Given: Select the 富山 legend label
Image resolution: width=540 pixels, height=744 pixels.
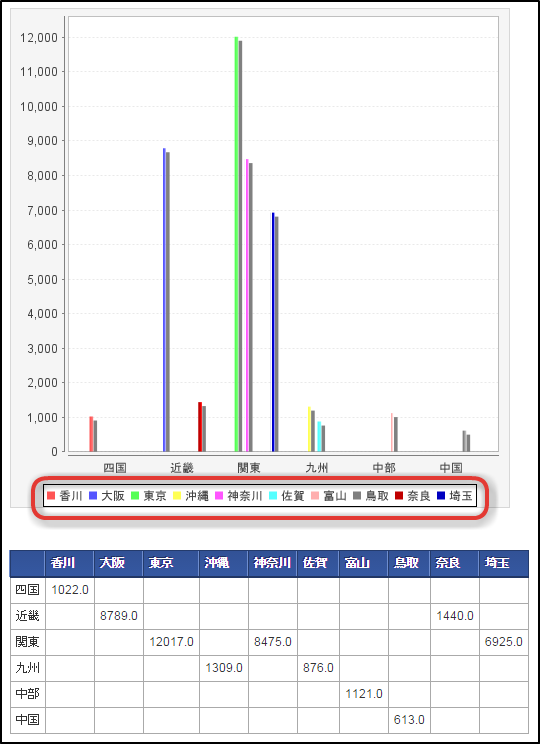Looking at the screenshot, I should click(335, 496).
